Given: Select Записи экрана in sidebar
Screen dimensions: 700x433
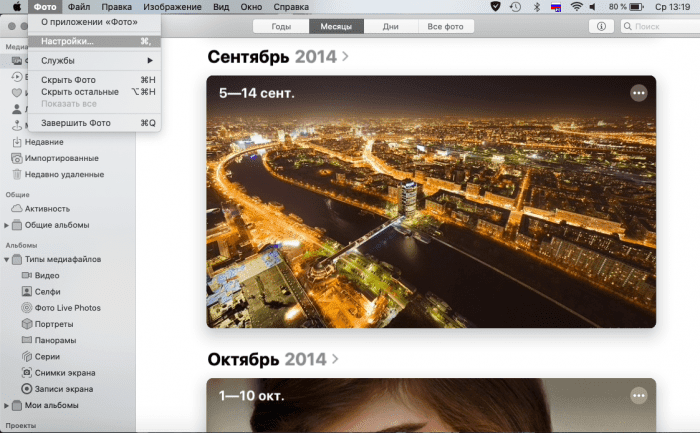Looking at the screenshot, I should pos(64,389).
